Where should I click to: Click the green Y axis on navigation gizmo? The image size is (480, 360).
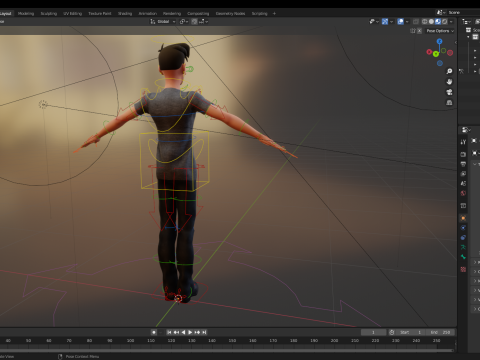[436, 54]
